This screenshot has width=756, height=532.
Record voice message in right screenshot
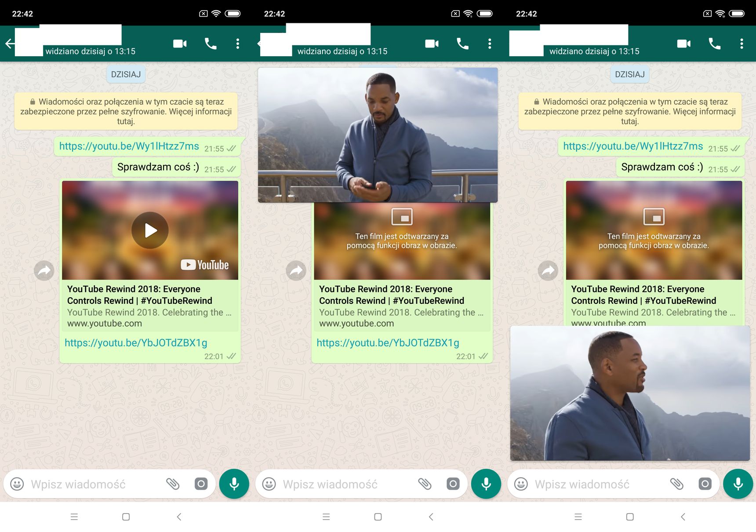[738, 484]
